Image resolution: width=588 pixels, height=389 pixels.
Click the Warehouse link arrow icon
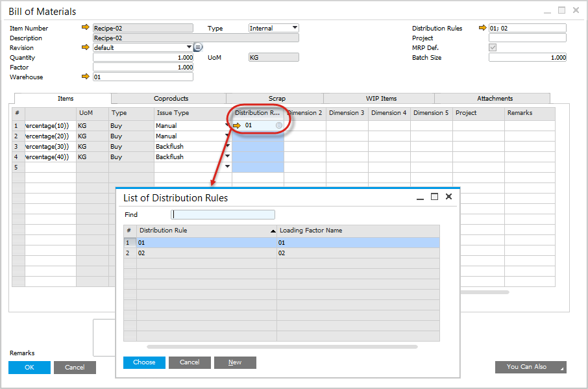pos(85,77)
